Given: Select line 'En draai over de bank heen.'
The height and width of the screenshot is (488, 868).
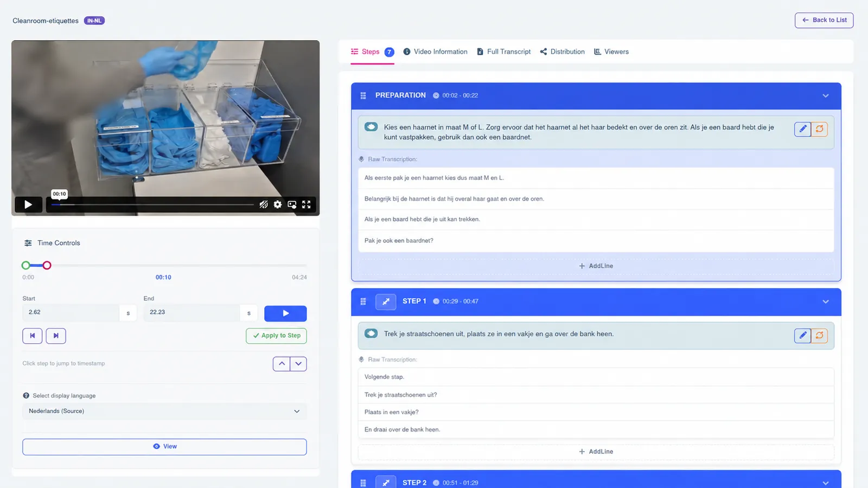Looking at the screenshot, I should [x=596, y=429].
